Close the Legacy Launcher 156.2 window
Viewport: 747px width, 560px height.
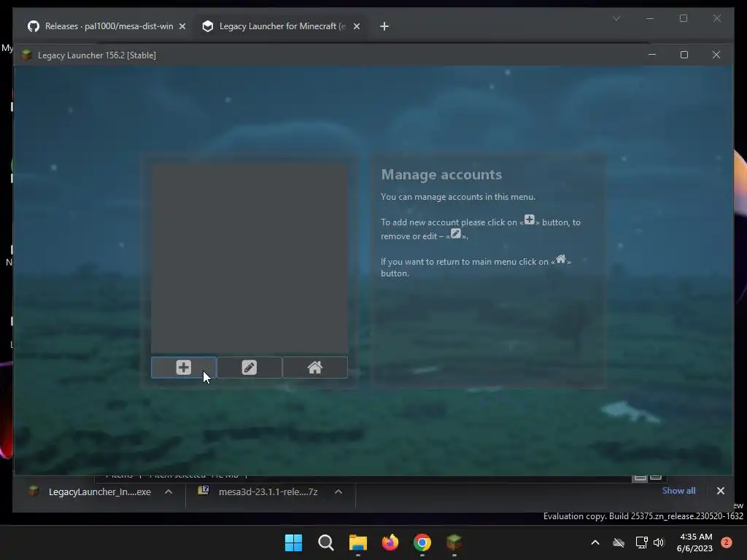click(716, 55)
